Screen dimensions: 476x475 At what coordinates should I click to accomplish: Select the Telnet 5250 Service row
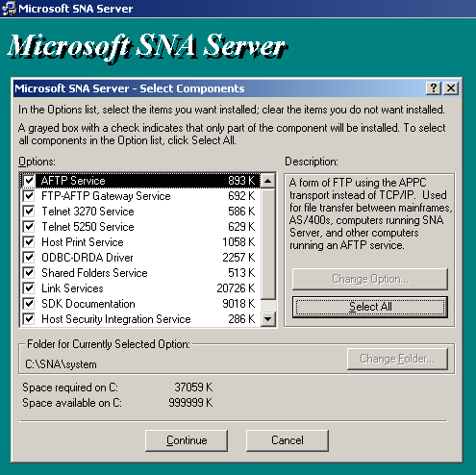(x=140, y=227)
